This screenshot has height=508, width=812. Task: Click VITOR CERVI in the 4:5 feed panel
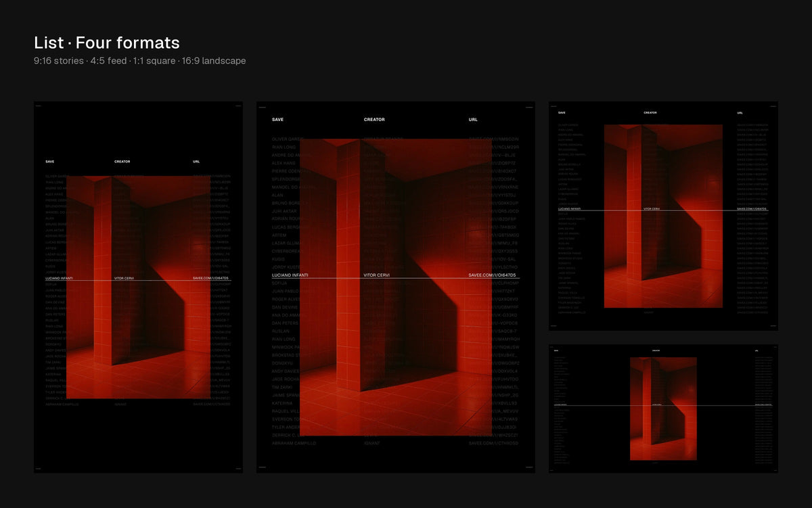pyautogui.click(x=376, y=275)
